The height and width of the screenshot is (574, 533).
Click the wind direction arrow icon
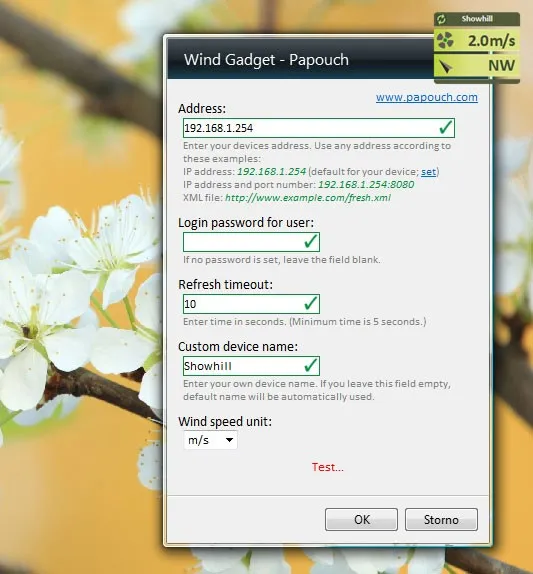pyautogui.click(x=445, y=67)
